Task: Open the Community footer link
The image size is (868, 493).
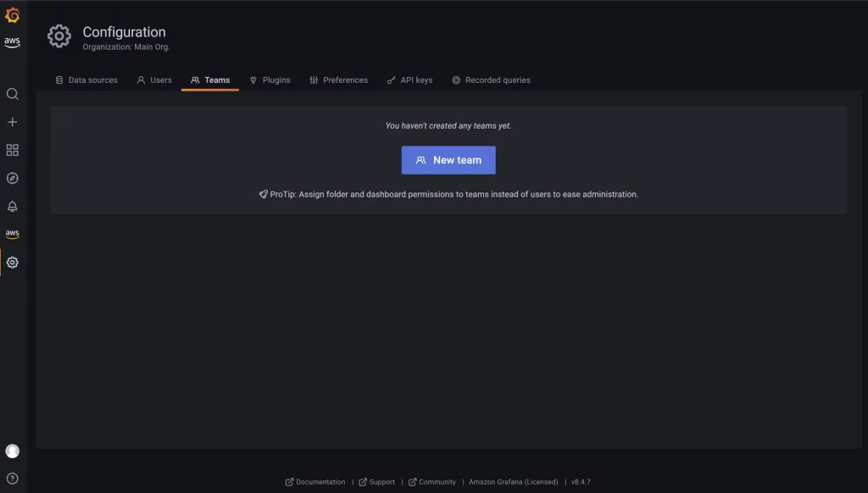Action: [x=432, y=481]
